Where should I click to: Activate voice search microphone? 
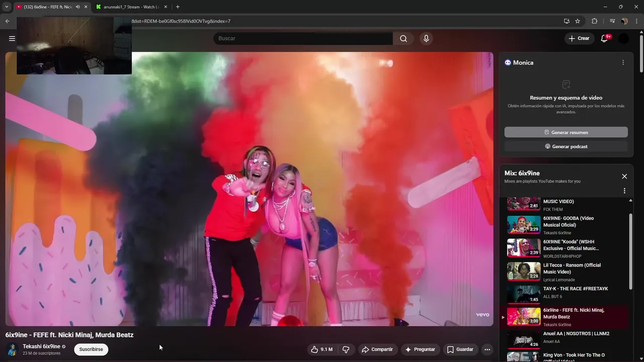[426, 38]
